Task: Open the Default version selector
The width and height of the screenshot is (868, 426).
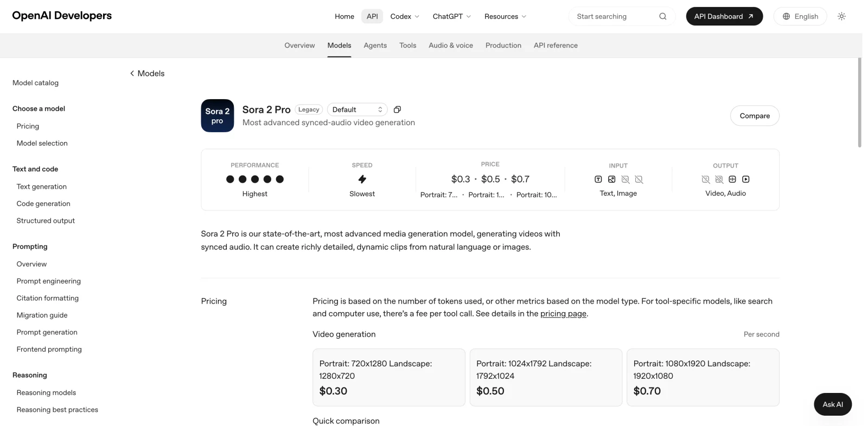Action: click(x=357, y=109)
